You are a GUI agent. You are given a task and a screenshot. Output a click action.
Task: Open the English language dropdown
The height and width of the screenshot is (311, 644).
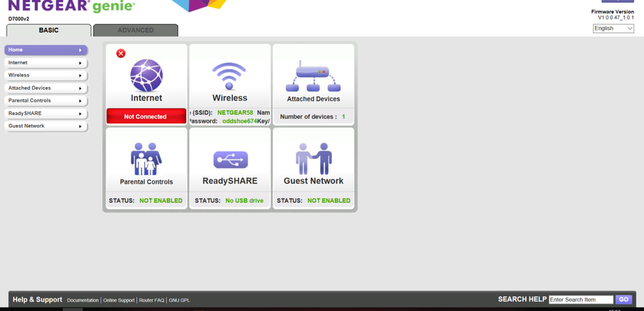pos(613,28)
